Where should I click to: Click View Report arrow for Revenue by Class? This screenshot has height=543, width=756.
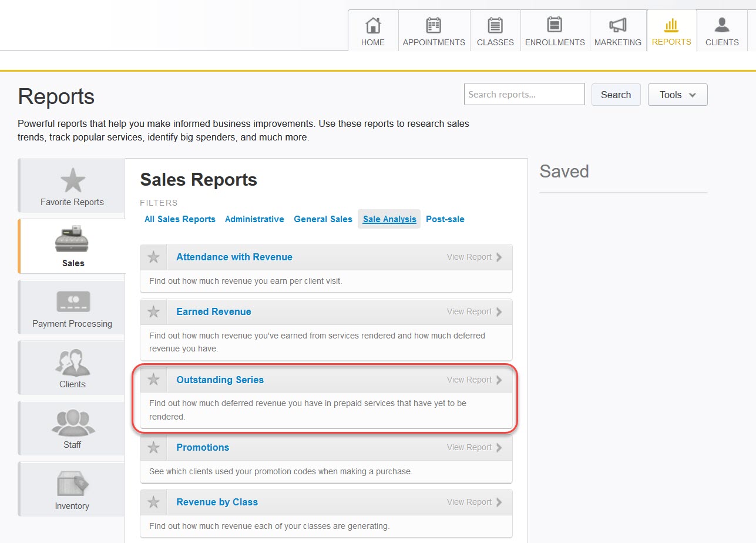click(499, 502)
